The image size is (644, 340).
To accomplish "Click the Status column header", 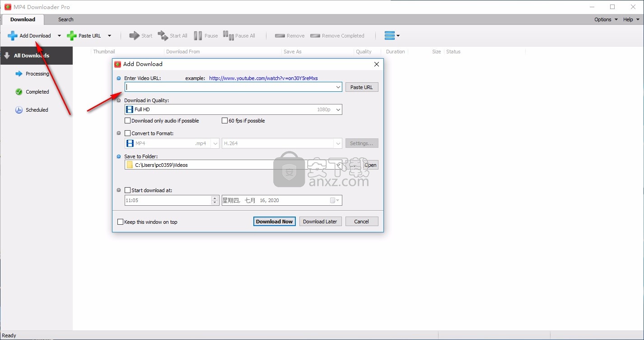I will 453,52.
